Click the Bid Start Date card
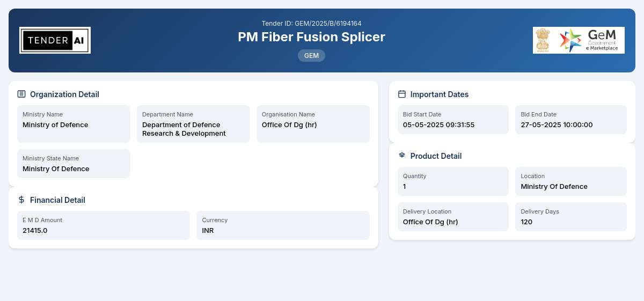The image size is (644, 301). pos(453,120)
